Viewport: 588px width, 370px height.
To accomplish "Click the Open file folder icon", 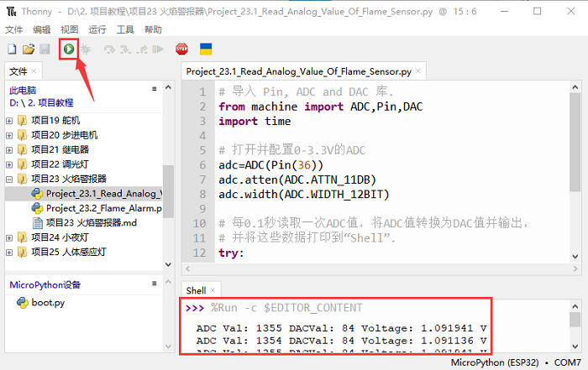I will tap(28, 50).
